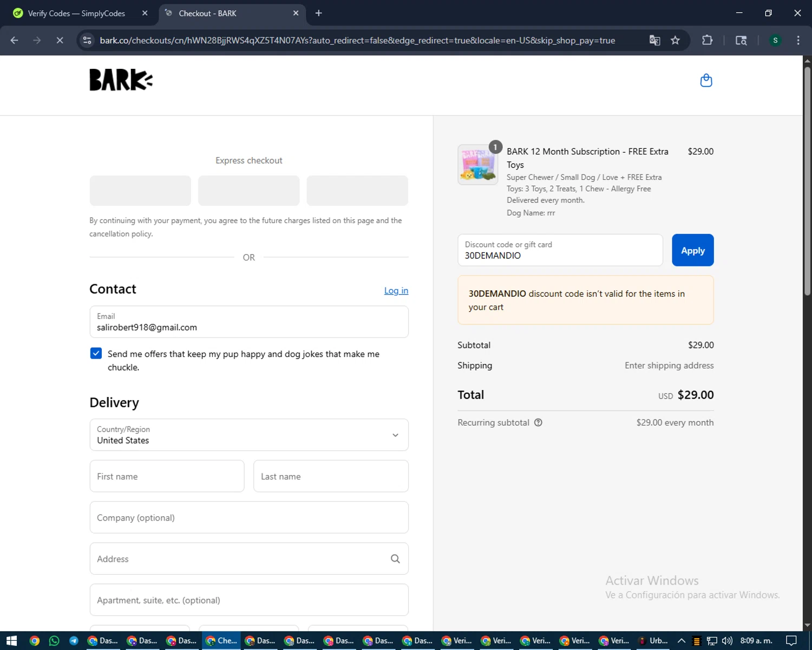Open WhatsApp from the taskbar

54,641
